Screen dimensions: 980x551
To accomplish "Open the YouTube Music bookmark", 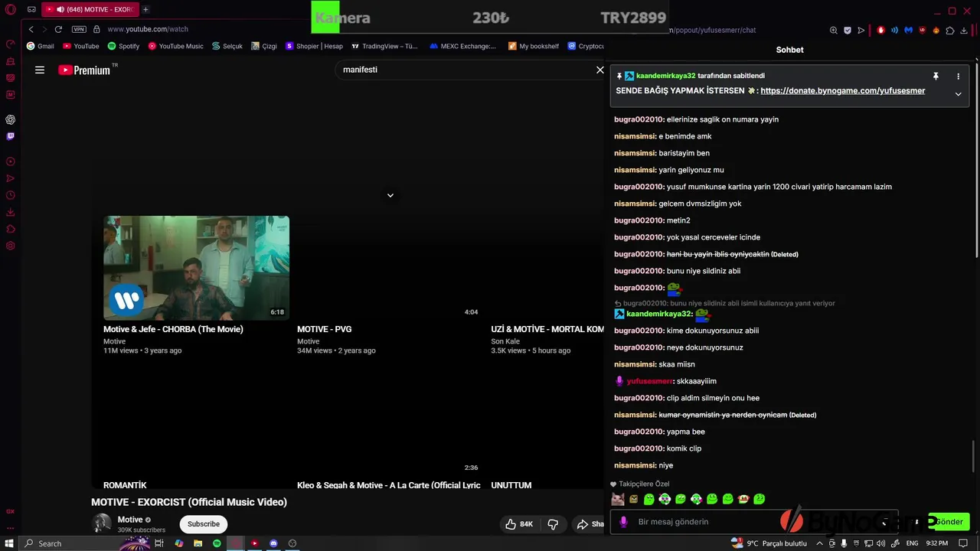I will pyautogui.click(x=175, y=46).
